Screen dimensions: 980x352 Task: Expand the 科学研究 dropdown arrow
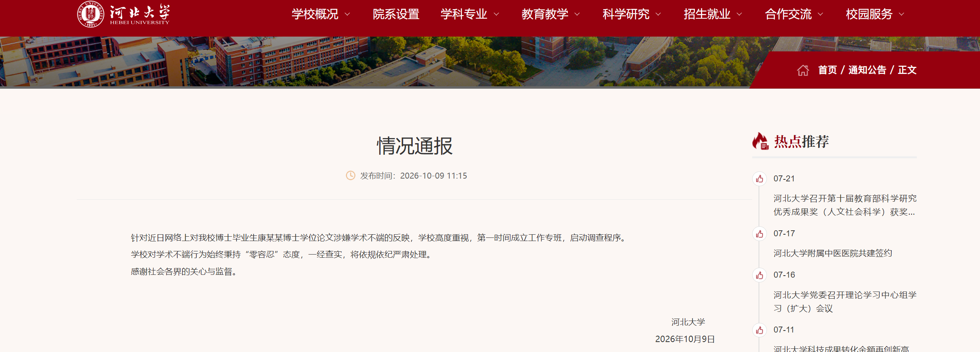click(x=658, y=14)
